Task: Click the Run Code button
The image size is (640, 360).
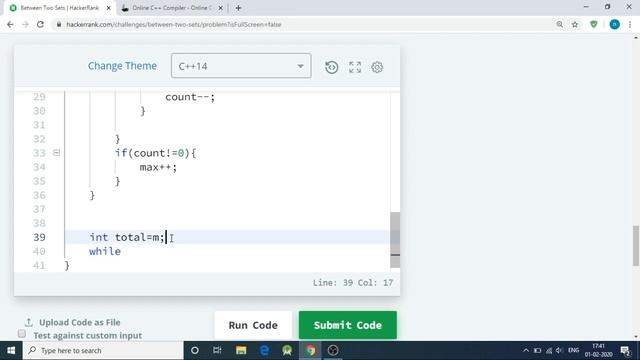Action: (x=253, y=325)
